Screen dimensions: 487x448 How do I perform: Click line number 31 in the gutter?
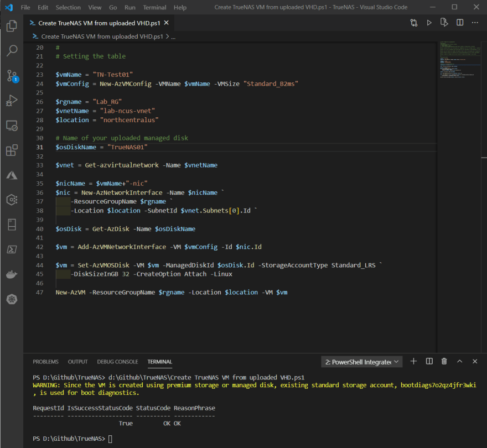point(40,147)
